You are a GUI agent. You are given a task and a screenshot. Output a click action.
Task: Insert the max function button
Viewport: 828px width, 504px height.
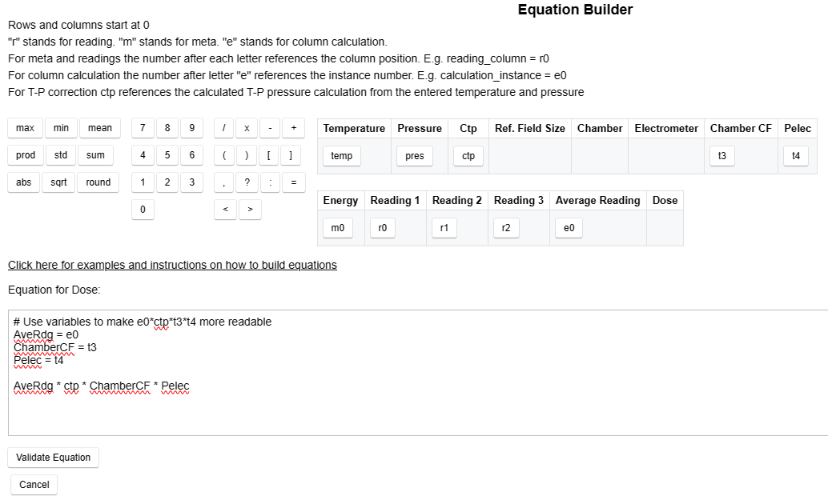(22, 128)
